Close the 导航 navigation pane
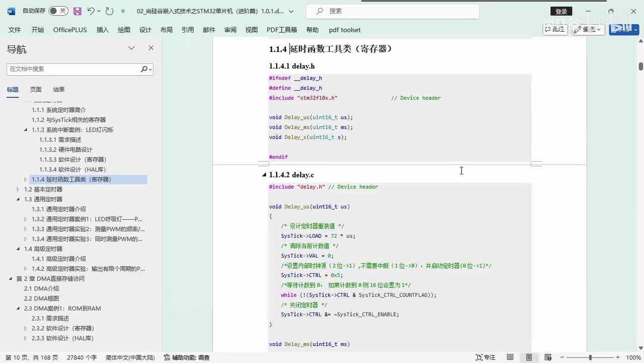The width and height of the screenshot is (644, 363). click(x=151, y=48)
